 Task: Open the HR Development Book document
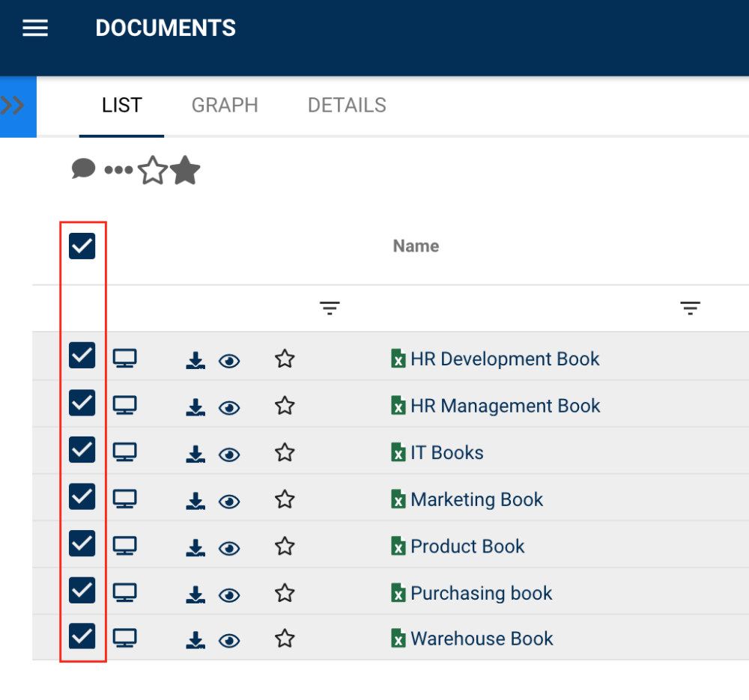(505, 359)
